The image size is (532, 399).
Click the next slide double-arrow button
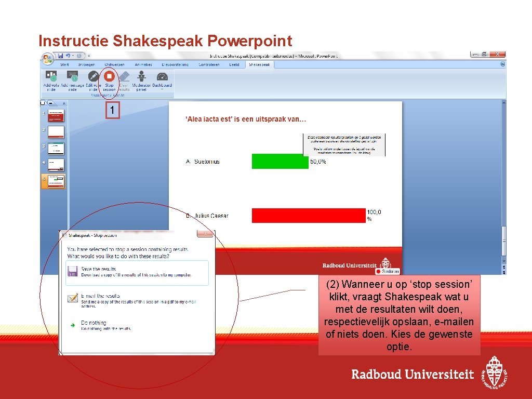click(x=504, y=272)
